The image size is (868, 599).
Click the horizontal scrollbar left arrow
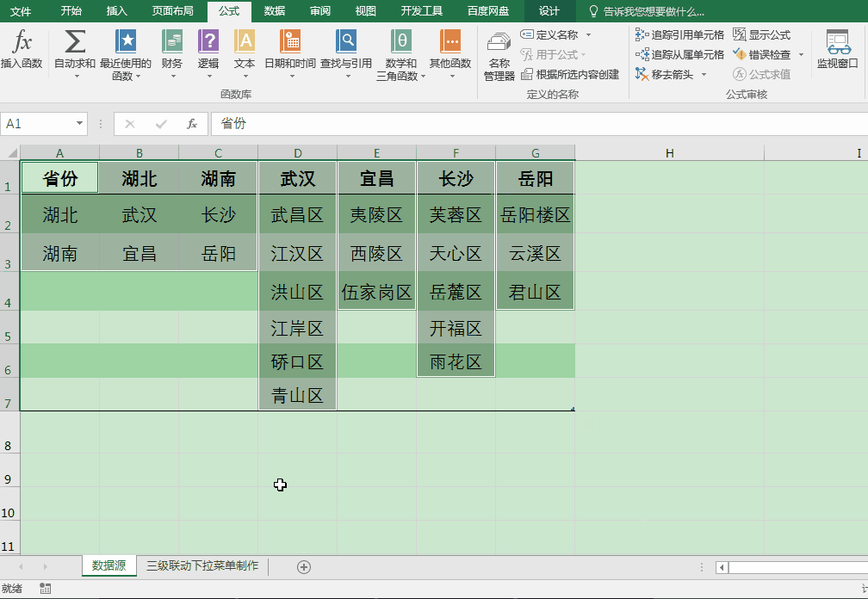[722, 567]
